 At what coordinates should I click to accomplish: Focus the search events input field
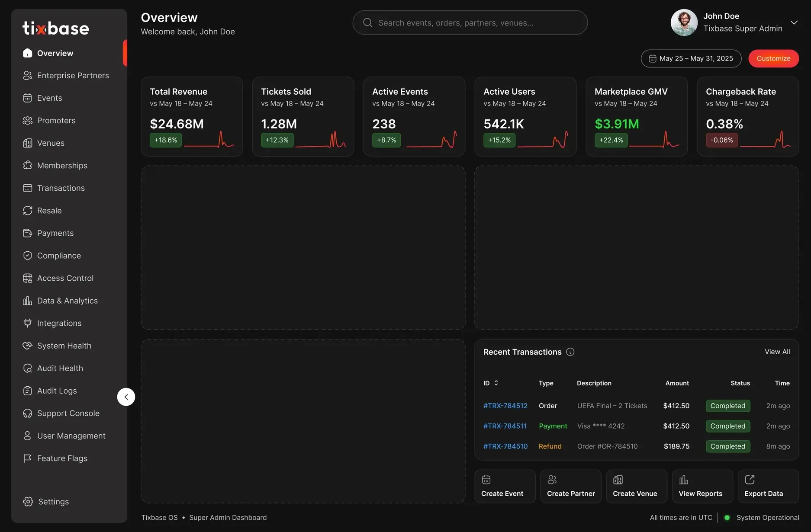(470, 22)
